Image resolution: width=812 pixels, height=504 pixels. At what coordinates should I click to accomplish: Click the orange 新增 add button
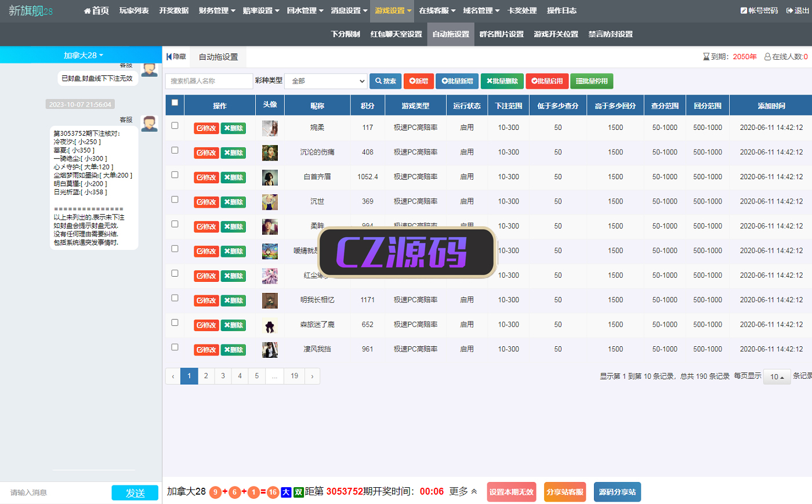(418, 81)
